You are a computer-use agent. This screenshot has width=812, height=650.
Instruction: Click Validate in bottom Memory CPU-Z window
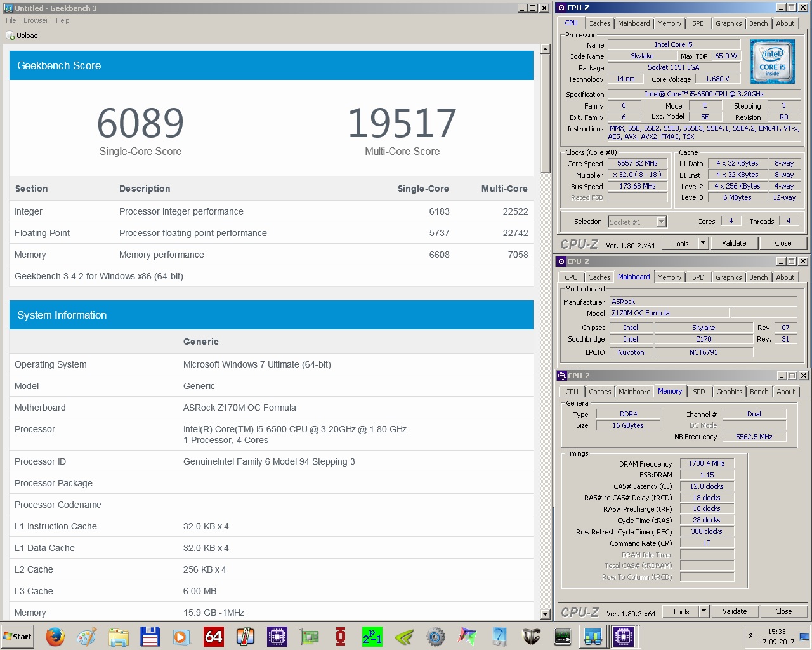click(735, 611)
